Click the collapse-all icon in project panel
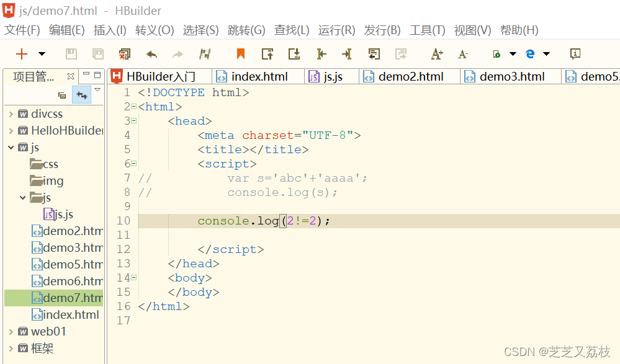This screenshot has height=364, width=620. click(x=62, y=95)
